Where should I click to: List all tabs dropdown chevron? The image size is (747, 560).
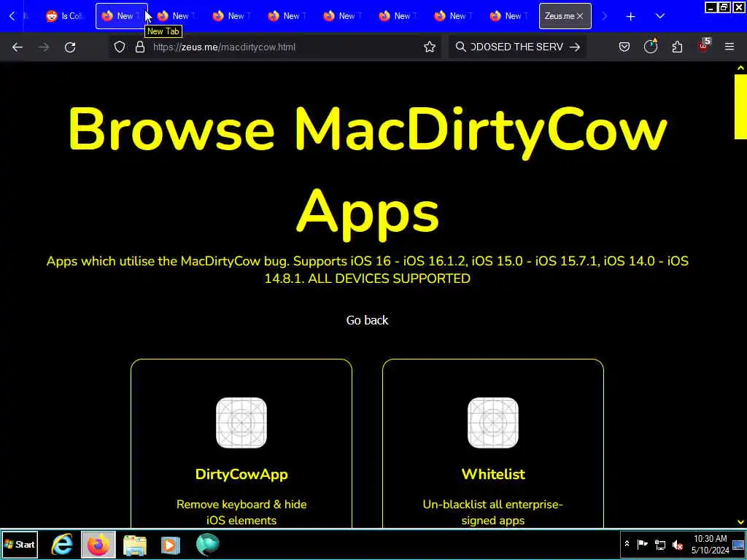659,16
